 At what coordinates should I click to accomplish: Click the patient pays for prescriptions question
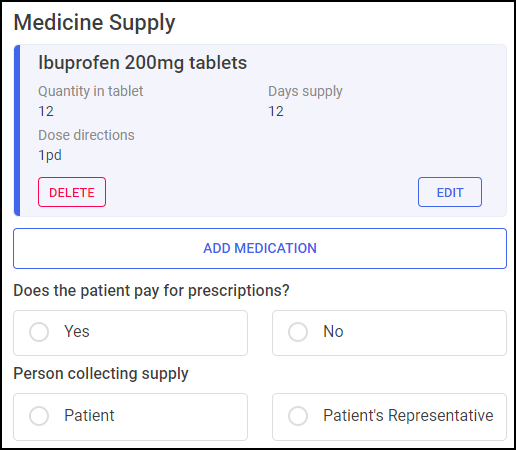(x=151, y=290)
